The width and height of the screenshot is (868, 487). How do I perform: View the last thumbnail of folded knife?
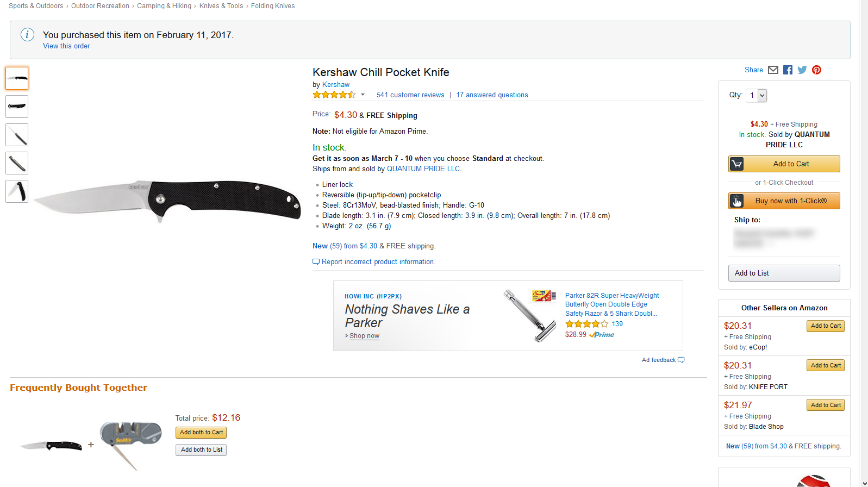click(x=17, y=191)
